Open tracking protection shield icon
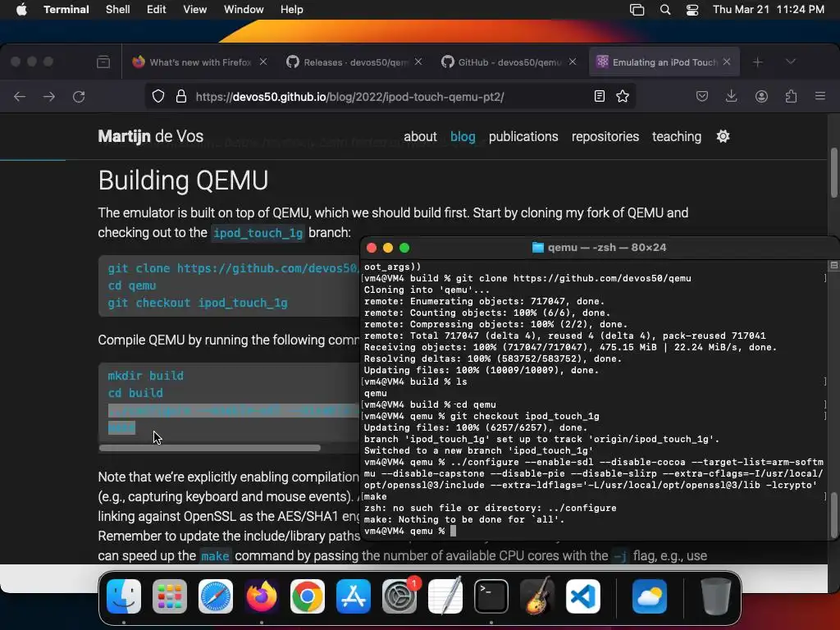The width and height of the screenshot is (840, 630). click(x=158, y=97)
